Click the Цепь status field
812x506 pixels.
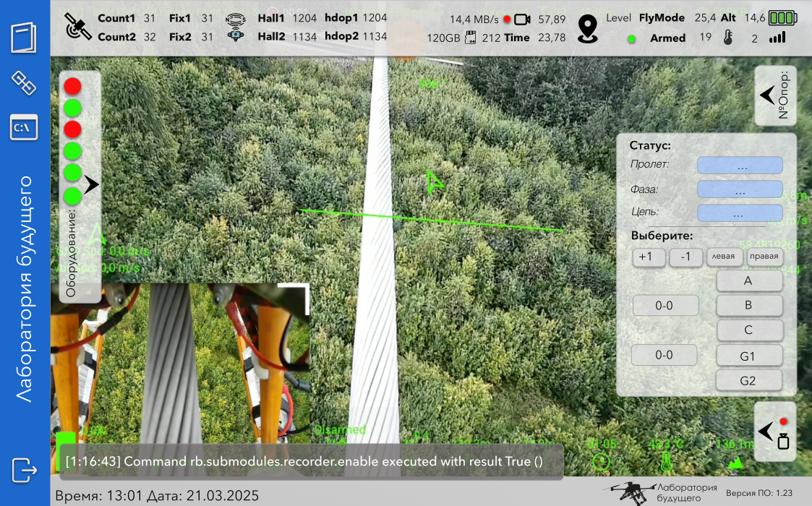click(740, 213)
